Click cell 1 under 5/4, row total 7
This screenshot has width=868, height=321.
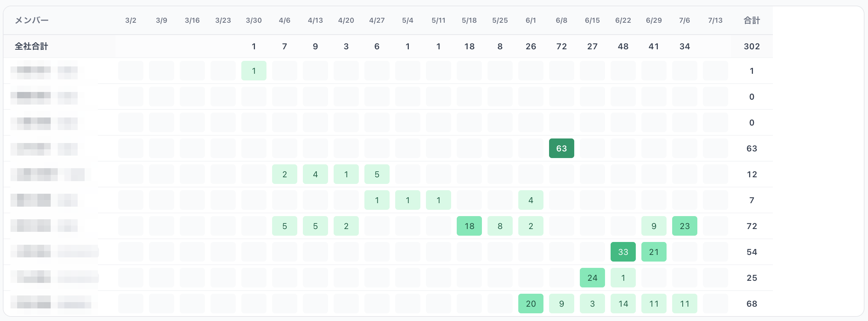(408, 200)
